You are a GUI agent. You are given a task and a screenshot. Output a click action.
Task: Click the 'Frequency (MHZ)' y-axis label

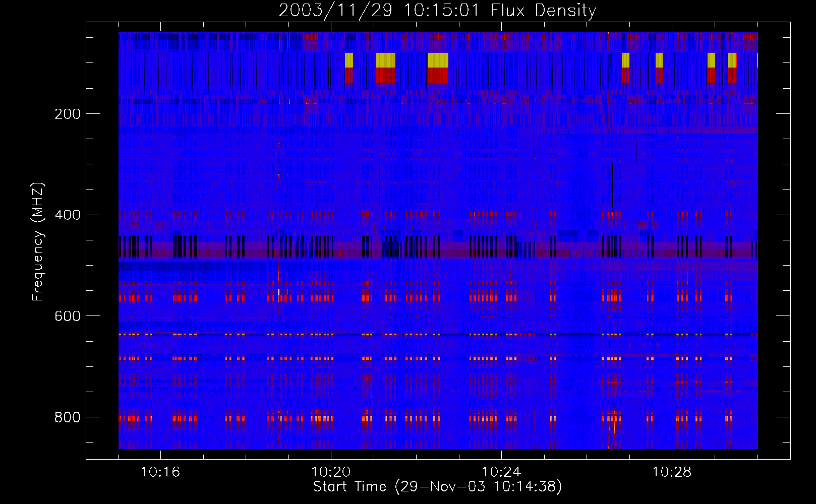click(x=38, y=242)
